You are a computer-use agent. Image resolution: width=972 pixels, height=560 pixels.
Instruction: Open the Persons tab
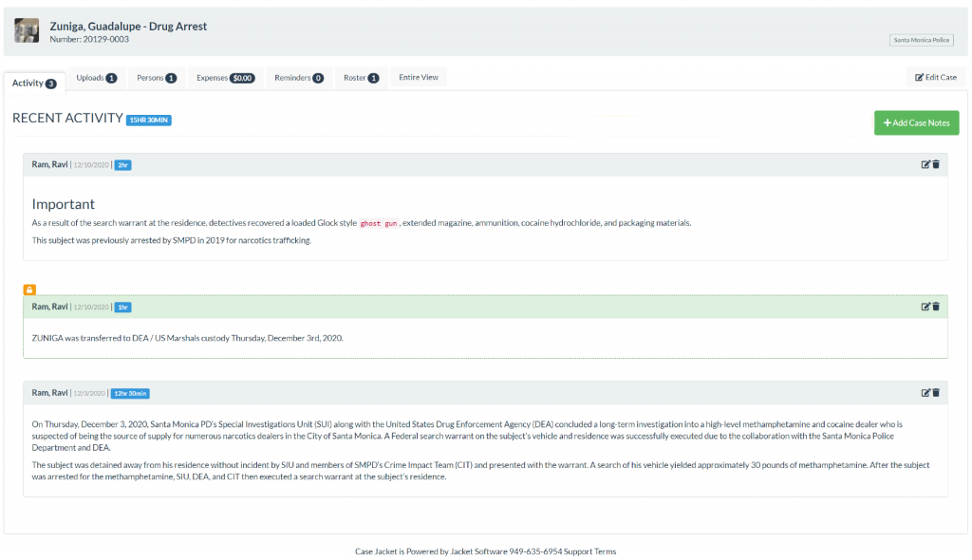pos(157,78)
